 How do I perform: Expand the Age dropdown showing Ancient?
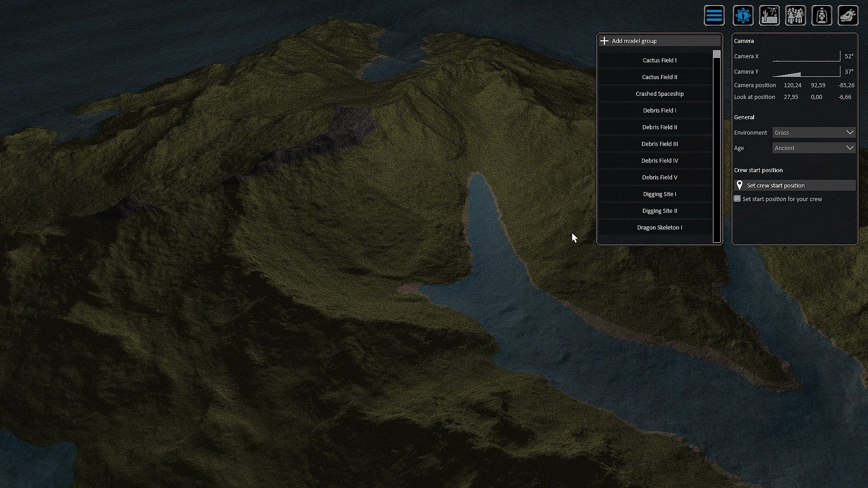(814, 148)
